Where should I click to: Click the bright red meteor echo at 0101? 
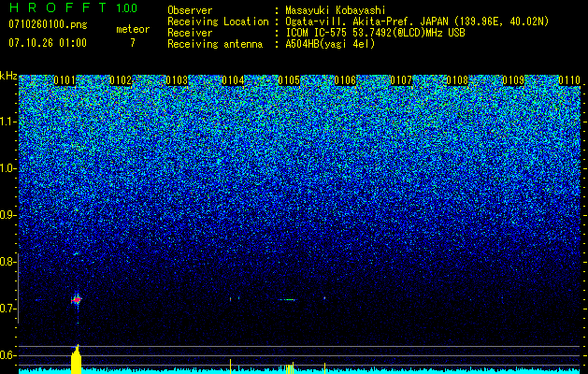coord(77,300)
